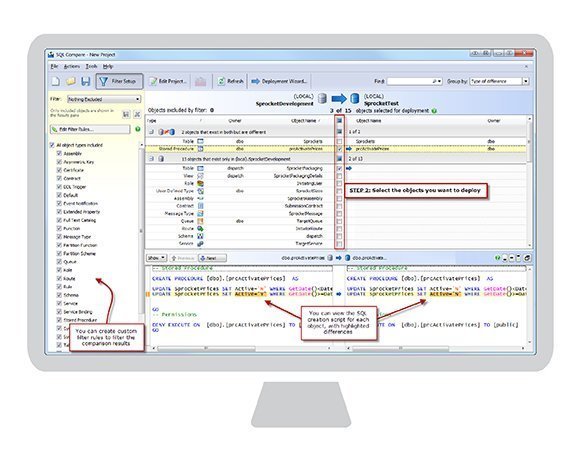Tick the TargetQueue deployment checkbox

[x=339, y=221]
